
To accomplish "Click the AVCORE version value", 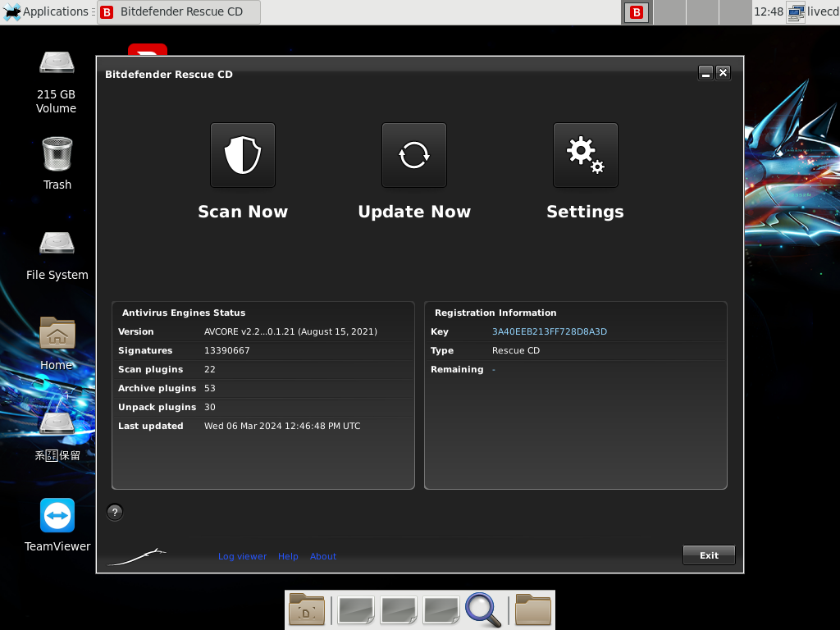I will pos(290,331).
